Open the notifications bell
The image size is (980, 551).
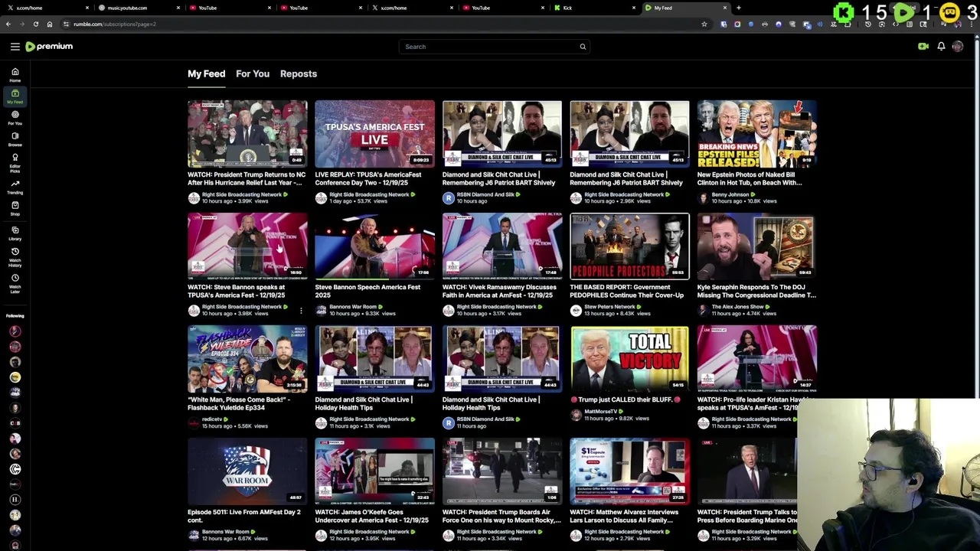(941, 47)
